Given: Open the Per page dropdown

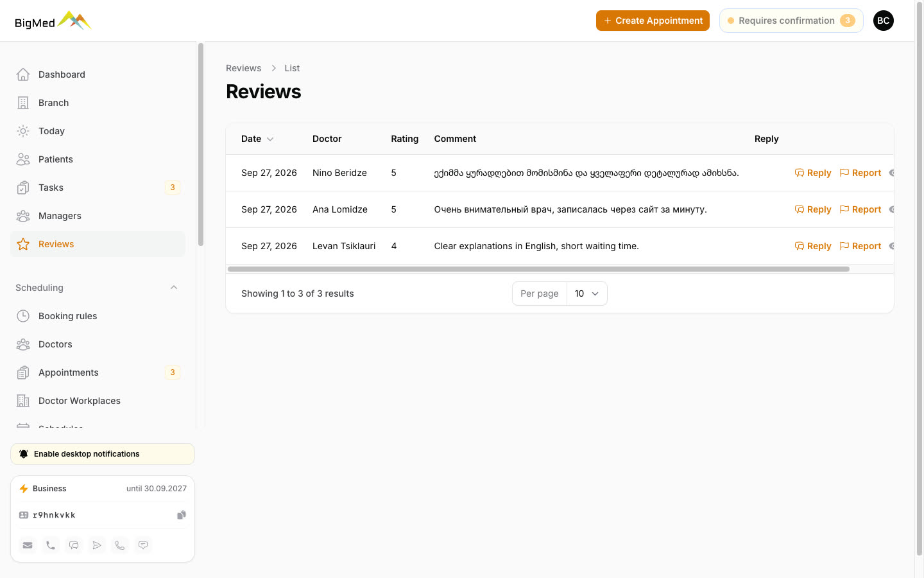Looking at the screenshot, I should coord(587,293).
